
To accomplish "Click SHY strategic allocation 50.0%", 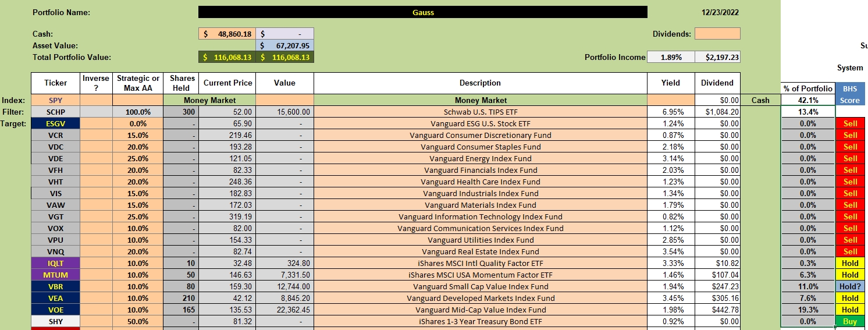I will [138, 321].
